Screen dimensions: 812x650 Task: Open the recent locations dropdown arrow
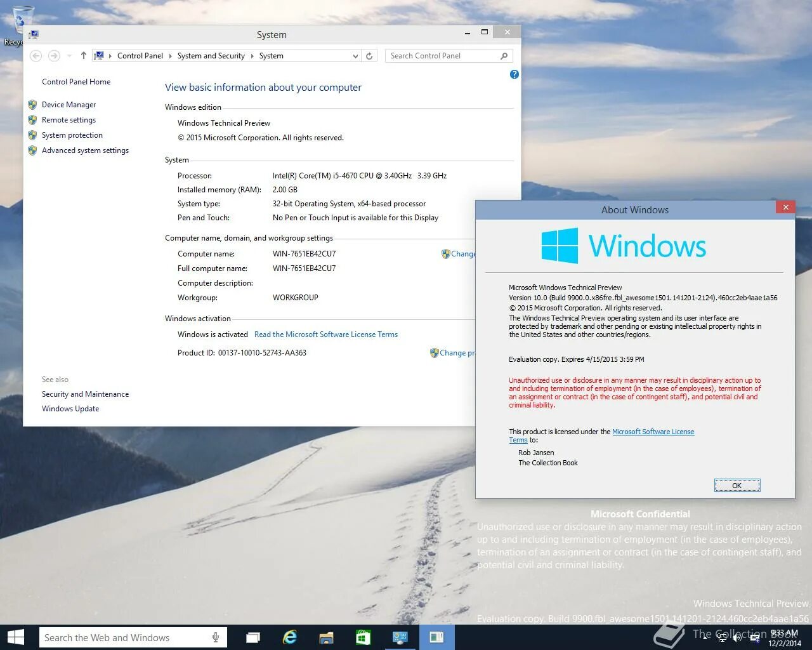[x=69, y=56]
